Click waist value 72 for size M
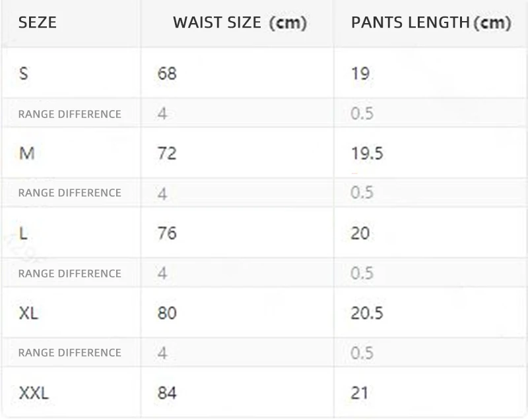Viewport: 528px width, 420px height. [167, 154]
